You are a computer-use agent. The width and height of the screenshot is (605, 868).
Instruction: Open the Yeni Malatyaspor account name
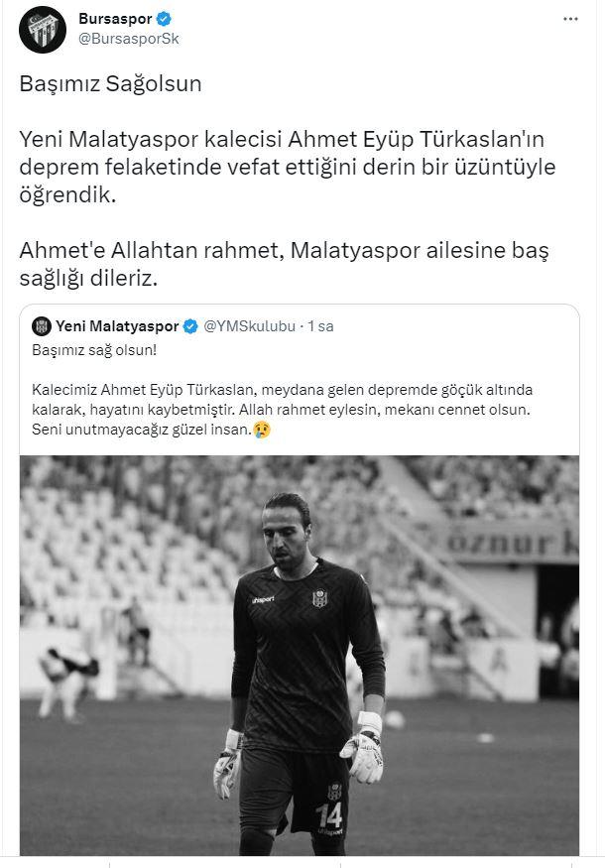(x=117, y=326)
